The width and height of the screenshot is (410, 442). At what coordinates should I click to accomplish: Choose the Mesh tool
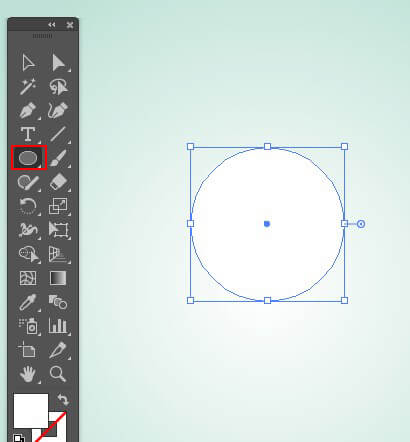point(28,278)
